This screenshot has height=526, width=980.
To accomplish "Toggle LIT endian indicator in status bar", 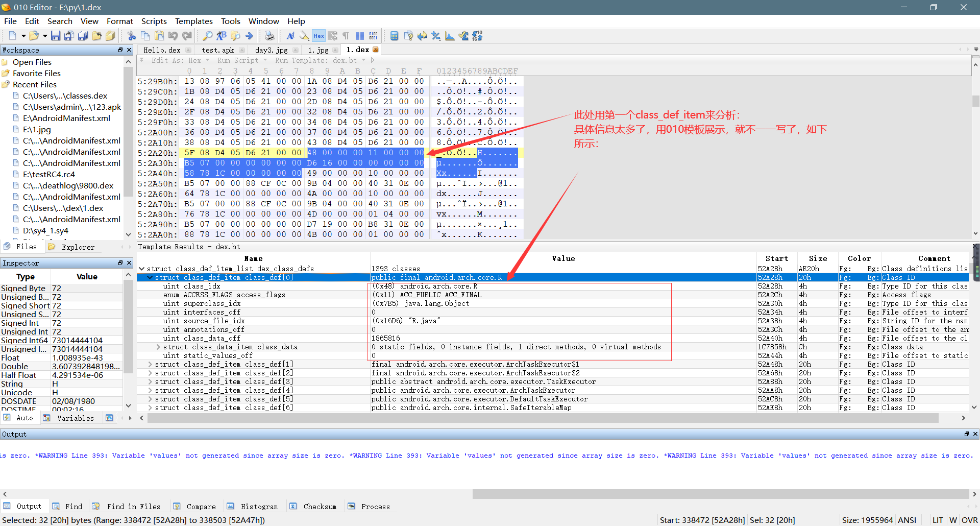I will [938, 520].
